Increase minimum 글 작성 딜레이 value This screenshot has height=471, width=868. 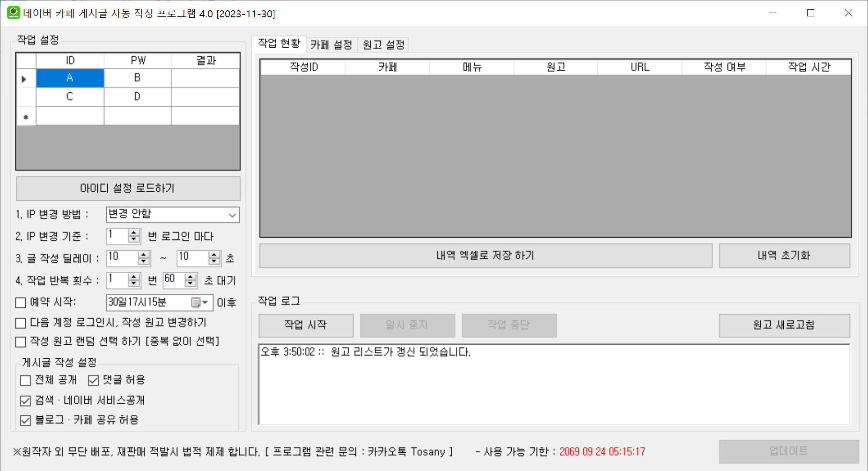click(144, 254)
